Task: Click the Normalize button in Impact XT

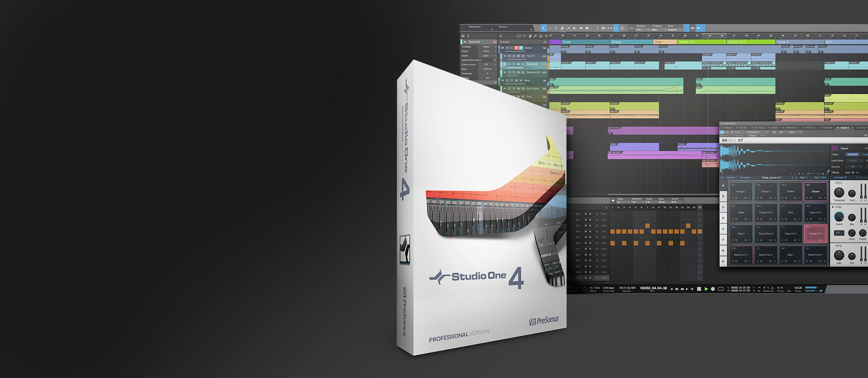Action: [x=745, y=178]
